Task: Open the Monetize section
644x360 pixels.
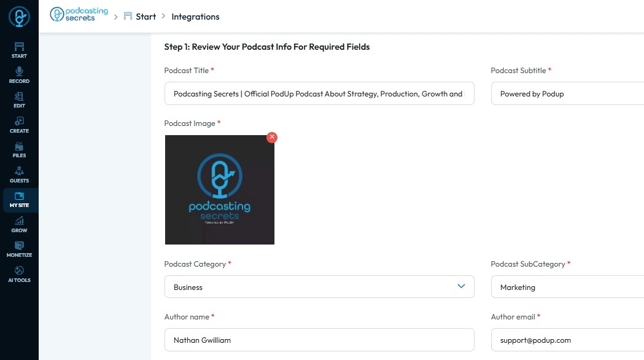Action: 19,249
